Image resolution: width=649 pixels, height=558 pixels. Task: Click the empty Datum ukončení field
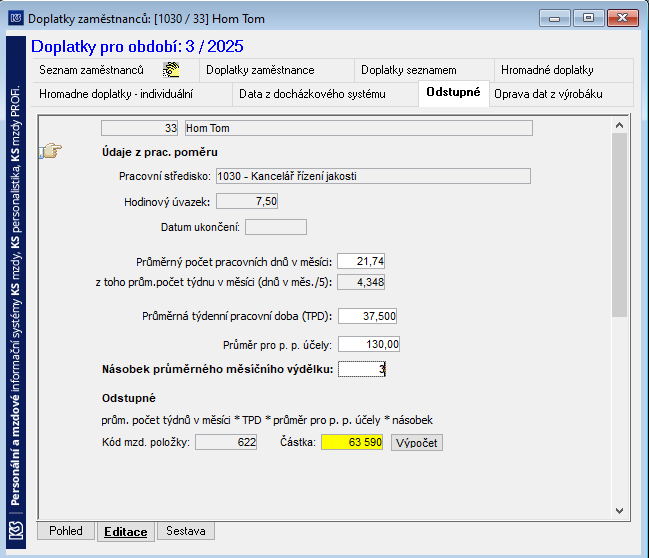[276, 227]
